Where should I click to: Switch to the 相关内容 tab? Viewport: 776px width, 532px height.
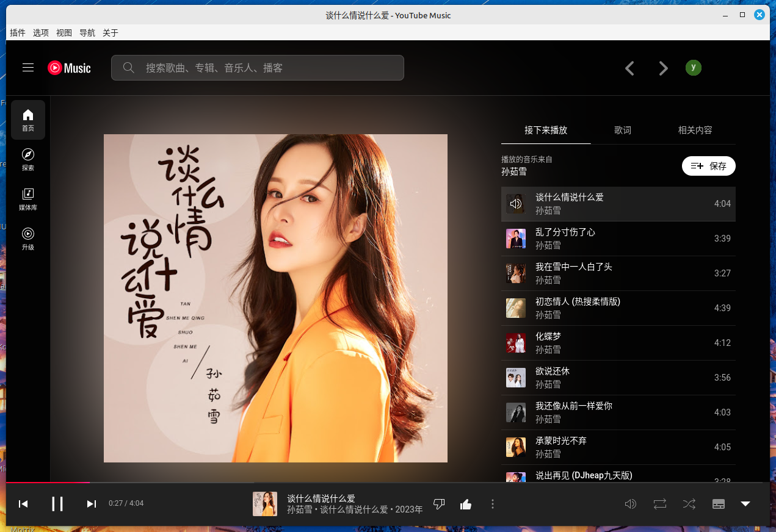coord(695,130)
